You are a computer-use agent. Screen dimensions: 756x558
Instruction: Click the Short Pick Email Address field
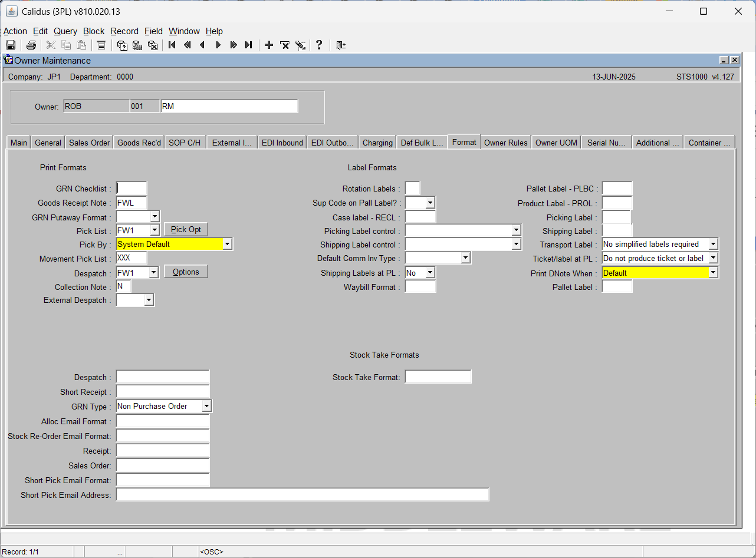coord(303,495)
